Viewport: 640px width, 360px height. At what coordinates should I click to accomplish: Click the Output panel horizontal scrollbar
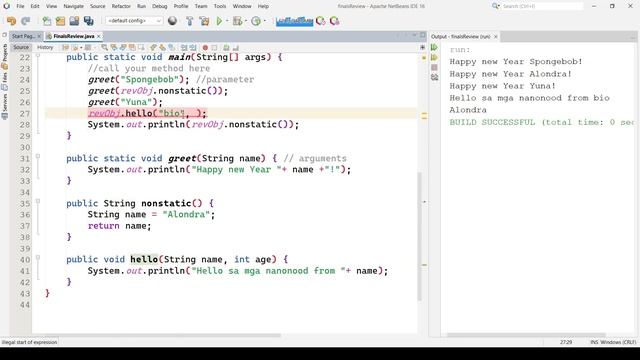(x=526, y=335)
